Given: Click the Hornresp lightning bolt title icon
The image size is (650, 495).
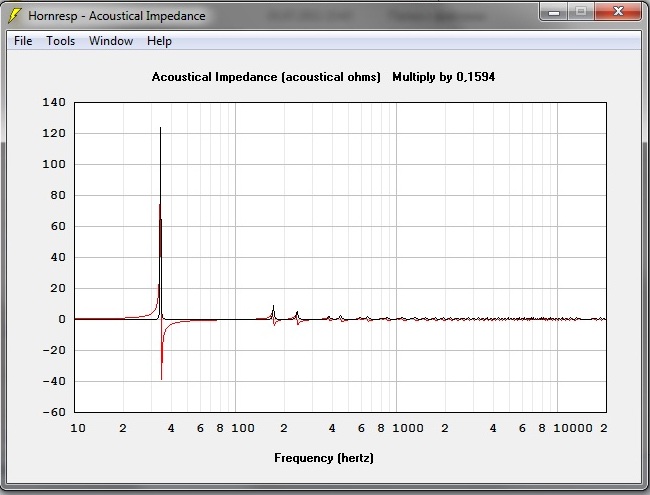Looking at the screenshot, I should (15, 16).
